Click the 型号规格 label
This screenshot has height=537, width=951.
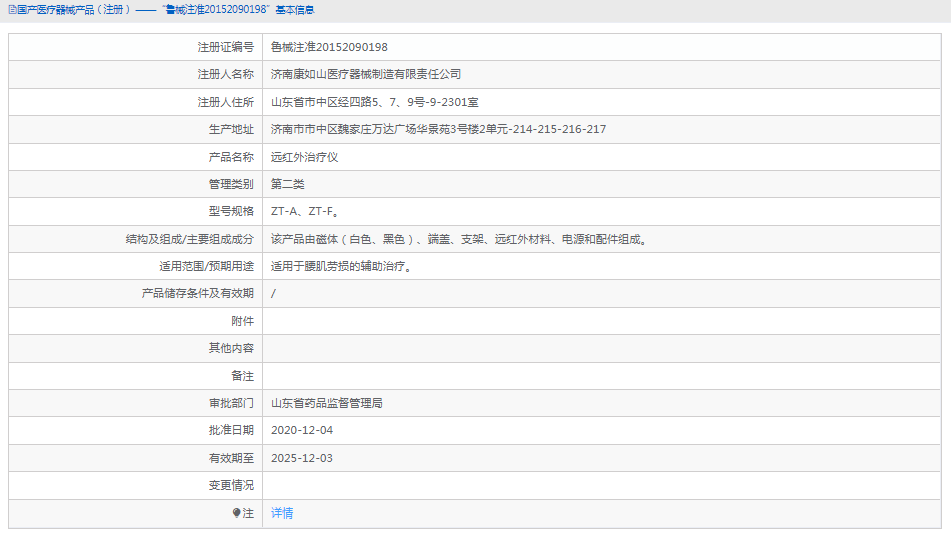point(231,212)
